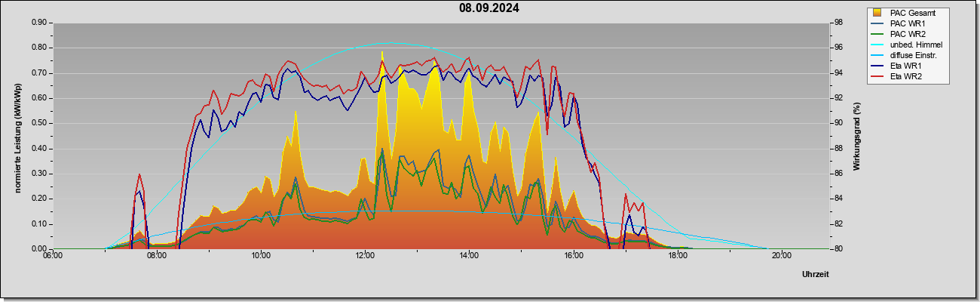
Task: Click the 0.90 value on the left axis
Action: (x=38, y=23)
